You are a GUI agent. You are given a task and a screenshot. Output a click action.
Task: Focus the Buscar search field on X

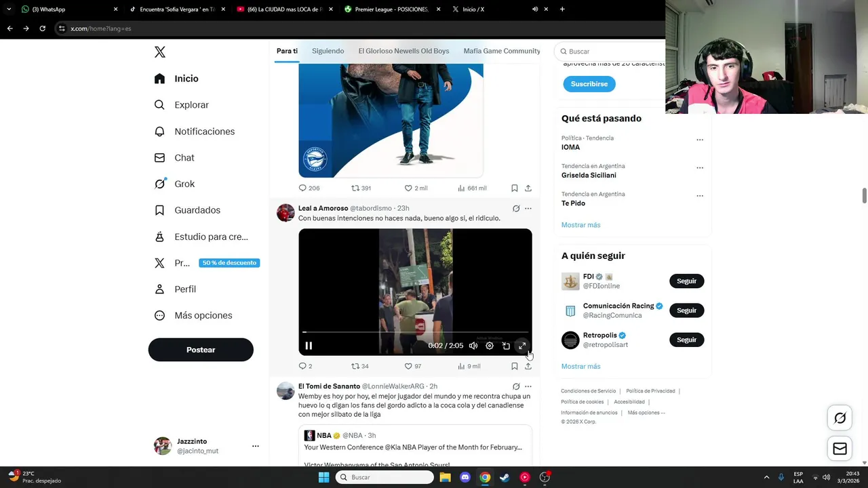pyautogui.click(x=610, y=52)
